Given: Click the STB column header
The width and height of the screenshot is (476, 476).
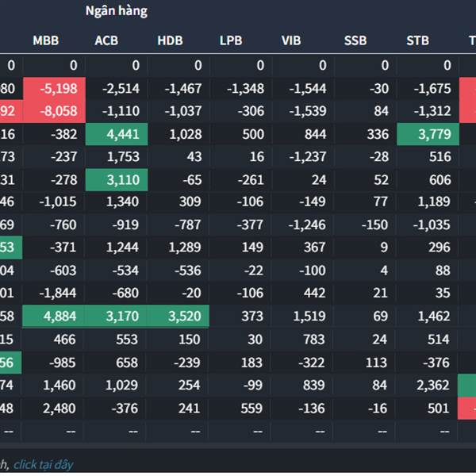Looking at the screenshot, I should (x=418, y=40).
